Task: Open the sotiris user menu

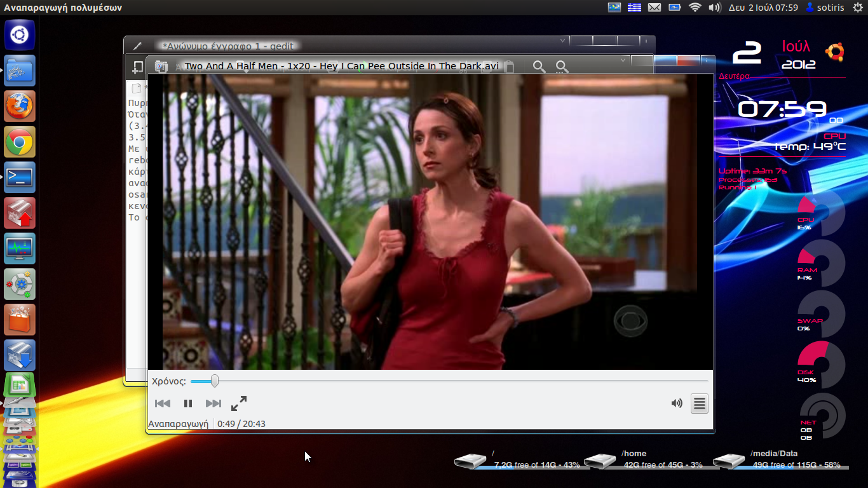Action: click(825, 8)
